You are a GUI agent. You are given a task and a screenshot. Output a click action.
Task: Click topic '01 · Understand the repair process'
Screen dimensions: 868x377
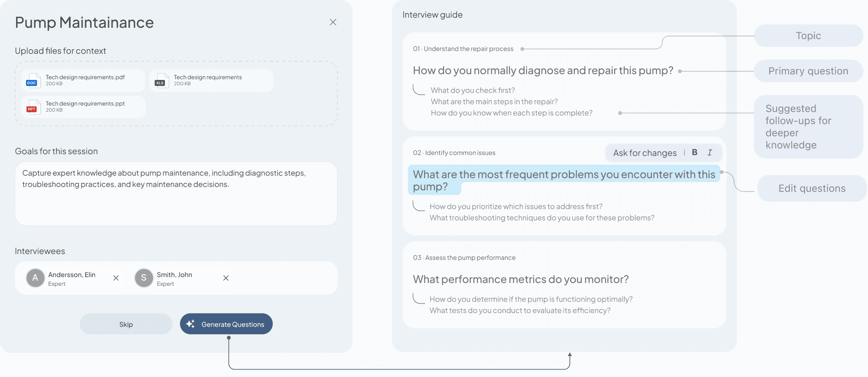[463, 49]
